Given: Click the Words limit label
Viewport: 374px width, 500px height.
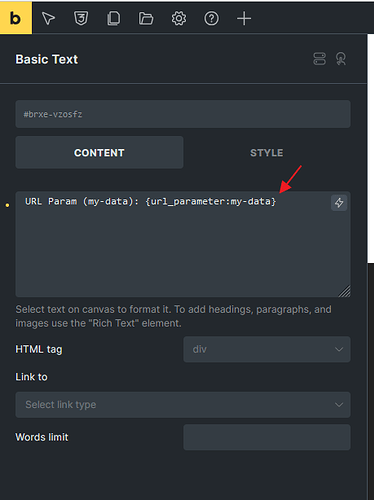Looking at the screenshot, I should pos(42,437).
